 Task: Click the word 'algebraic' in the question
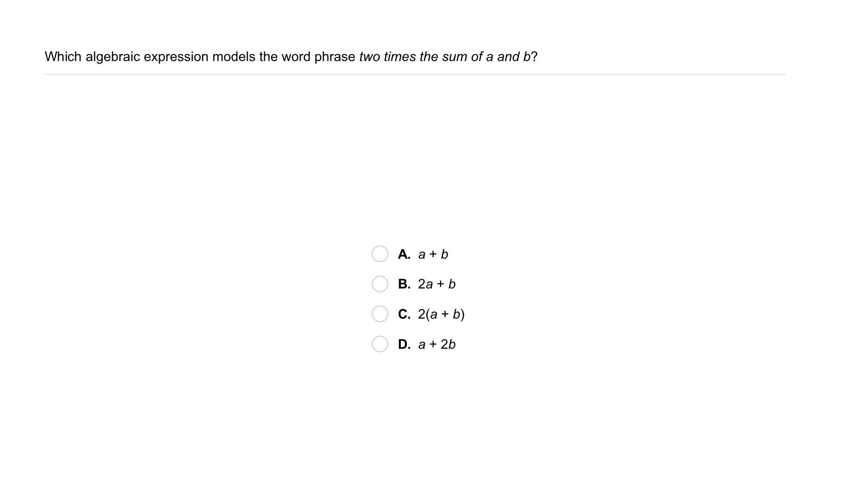click(x=113, y=57)
